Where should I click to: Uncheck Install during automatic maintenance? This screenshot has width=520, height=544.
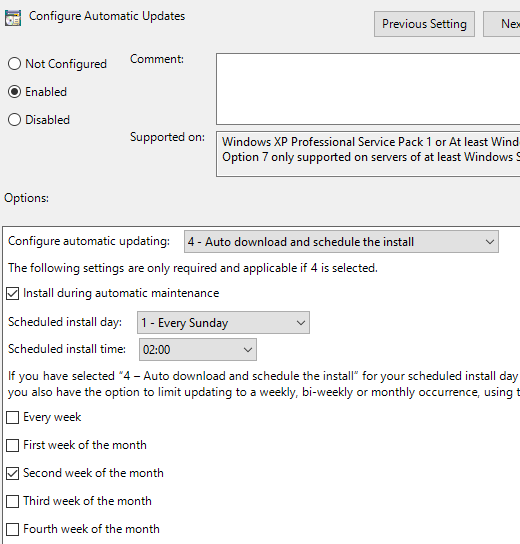click(x=12, y=294)
